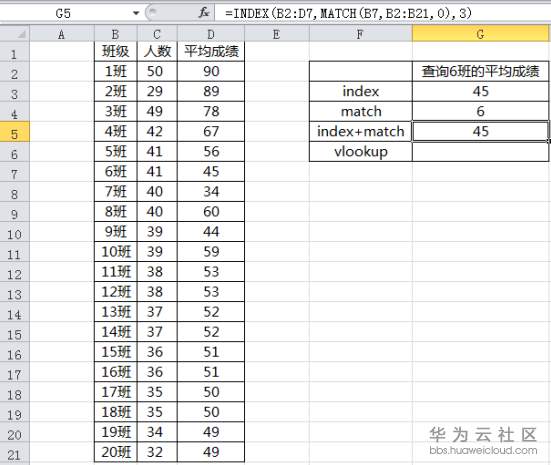The height and width of the screenshot is (465, 551).
Task: Click the 查询6班的平均成绩 header cell
Action: click(480, 72)
